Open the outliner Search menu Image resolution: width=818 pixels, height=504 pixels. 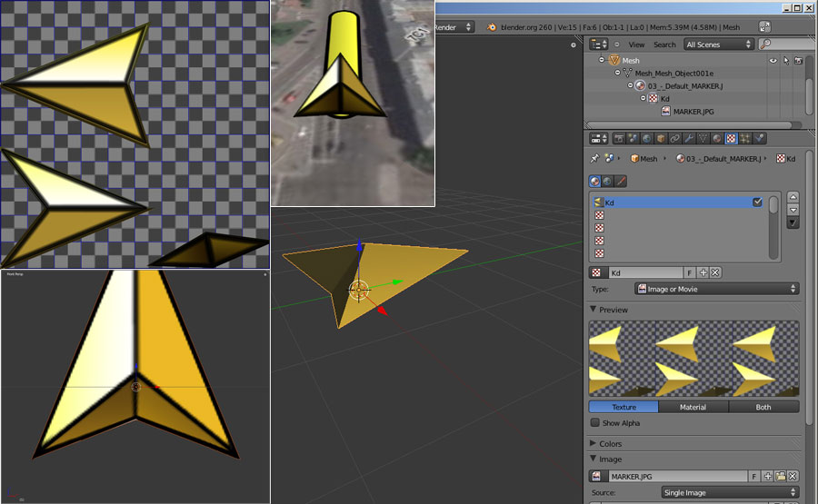[x=664, y=44]
